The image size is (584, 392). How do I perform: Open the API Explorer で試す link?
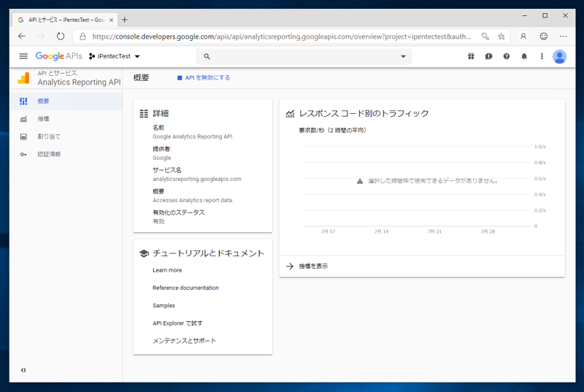point(177,323)
